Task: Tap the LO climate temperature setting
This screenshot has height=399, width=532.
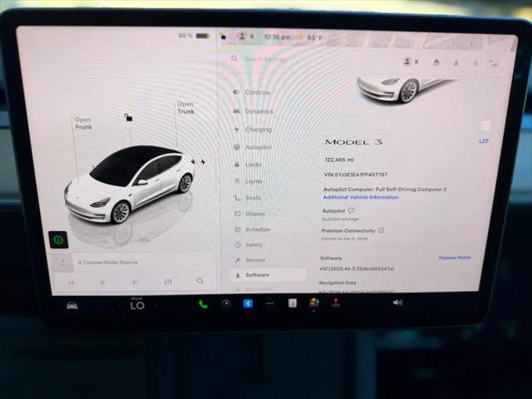Action: point(137,305)
